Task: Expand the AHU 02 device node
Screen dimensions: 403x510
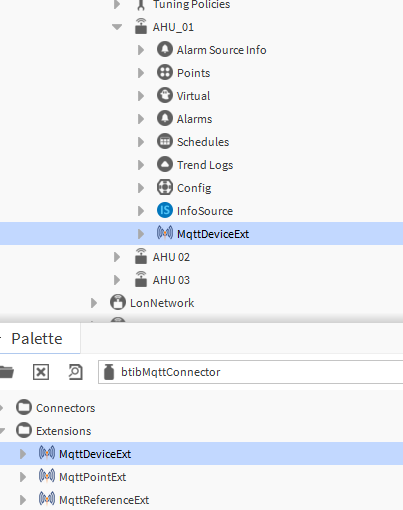Action: point(117,257)
